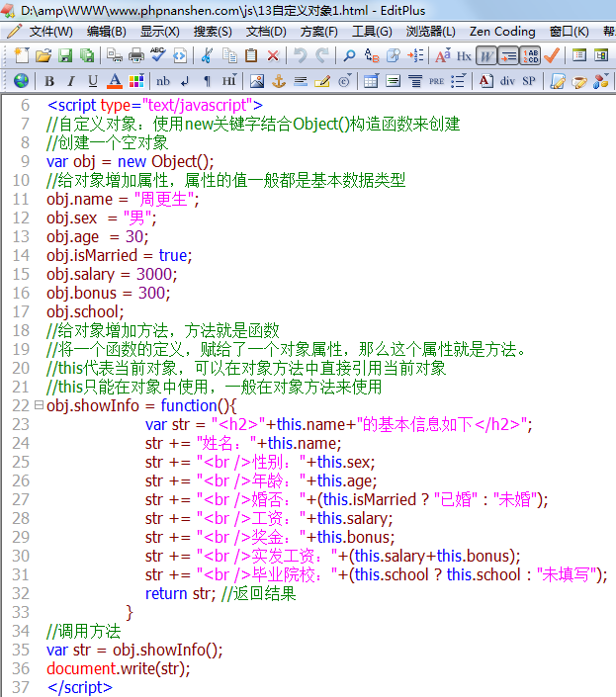Viewport: 616px width, 697px height.
Task: Click the script pencil page icon
Action: pos(558,81)
